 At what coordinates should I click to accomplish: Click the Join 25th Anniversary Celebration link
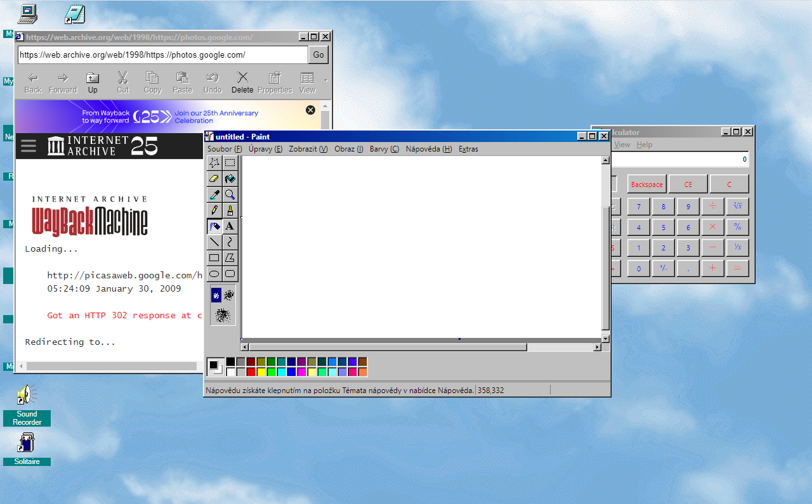[216, 117]
